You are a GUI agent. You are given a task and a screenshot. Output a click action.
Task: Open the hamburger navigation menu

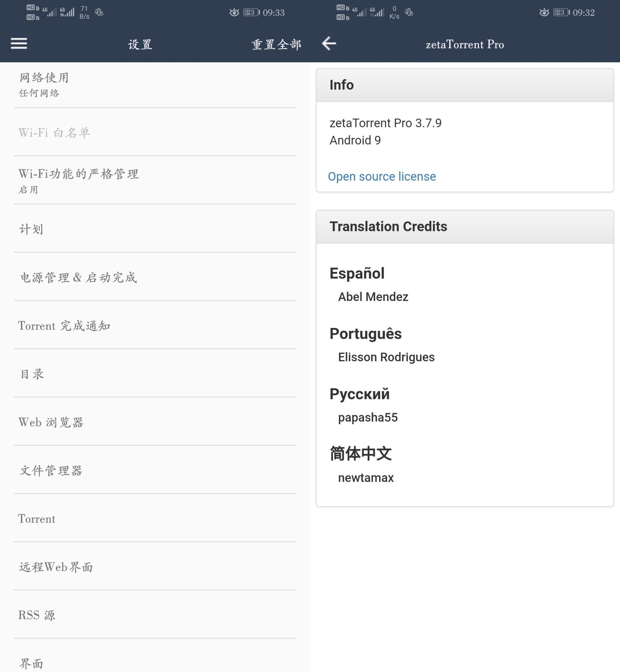click(19, 44)
